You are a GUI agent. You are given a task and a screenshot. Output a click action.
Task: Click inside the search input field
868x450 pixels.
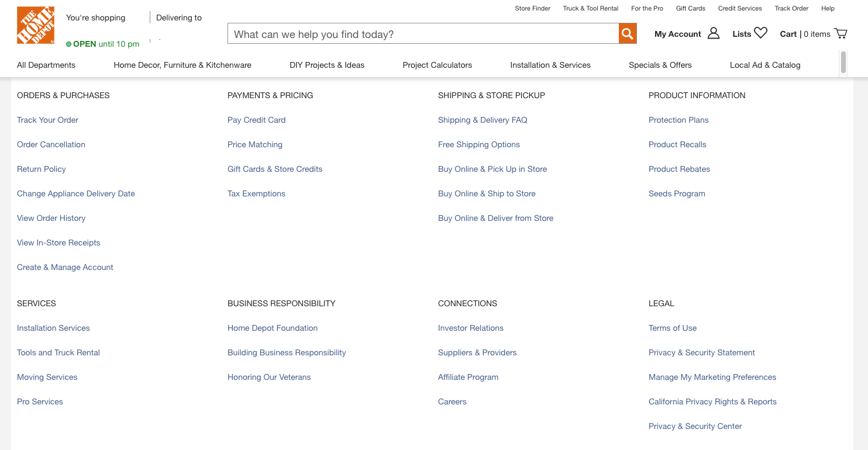coord(422,33)
